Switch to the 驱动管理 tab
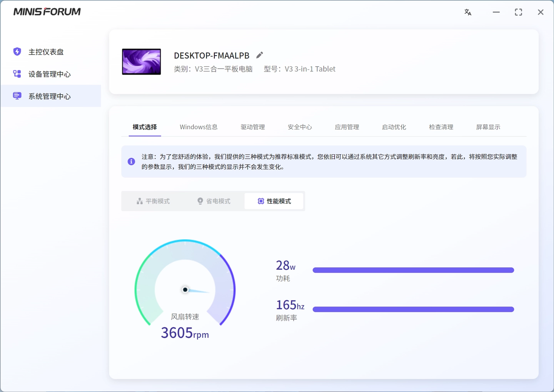This screenshot has width=554, height=392. 253,127
